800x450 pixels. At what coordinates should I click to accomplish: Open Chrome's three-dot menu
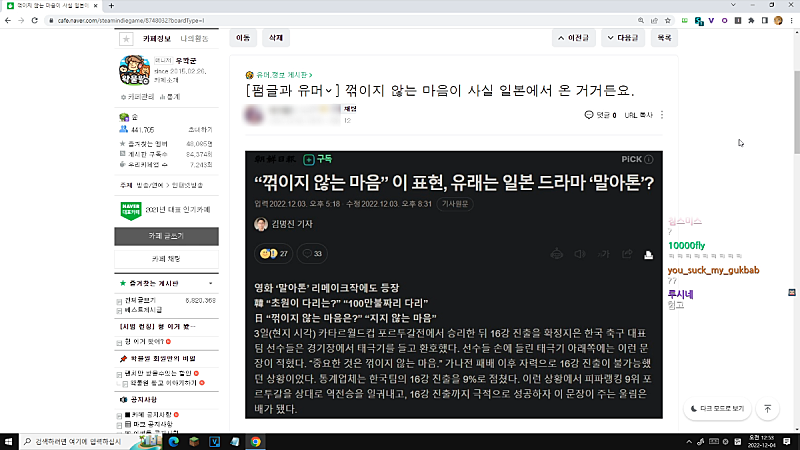tap(791, 20)
